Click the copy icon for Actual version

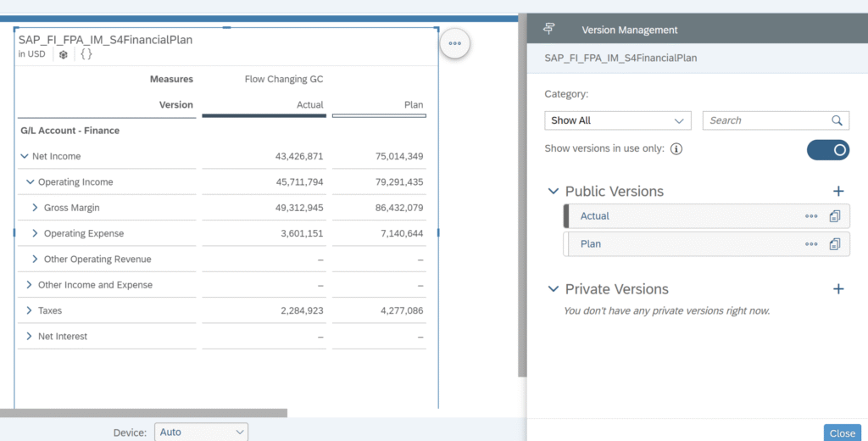coord(835,216)
